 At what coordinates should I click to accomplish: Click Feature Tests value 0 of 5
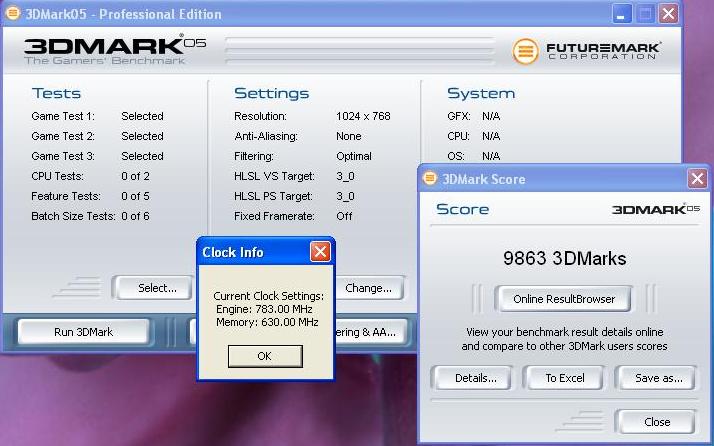(x=135, y=196)
